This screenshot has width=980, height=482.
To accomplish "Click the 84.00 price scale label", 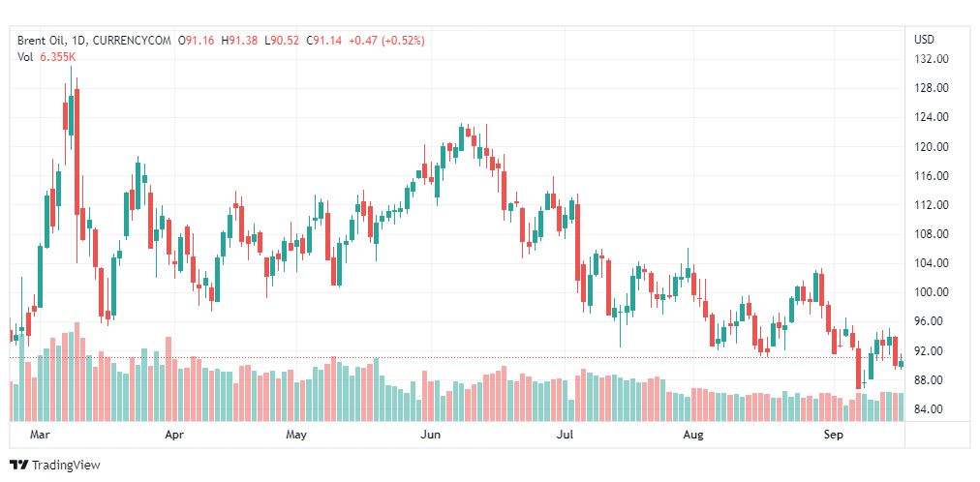I will tap(931, 409).
